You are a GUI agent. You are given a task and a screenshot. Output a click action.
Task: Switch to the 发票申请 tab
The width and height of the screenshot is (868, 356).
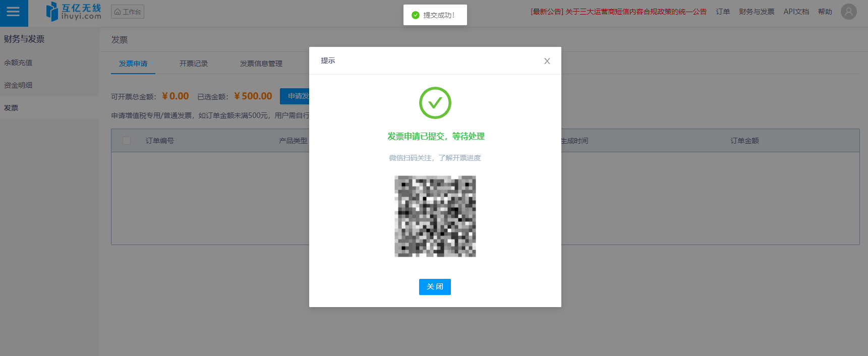(133, 64)
